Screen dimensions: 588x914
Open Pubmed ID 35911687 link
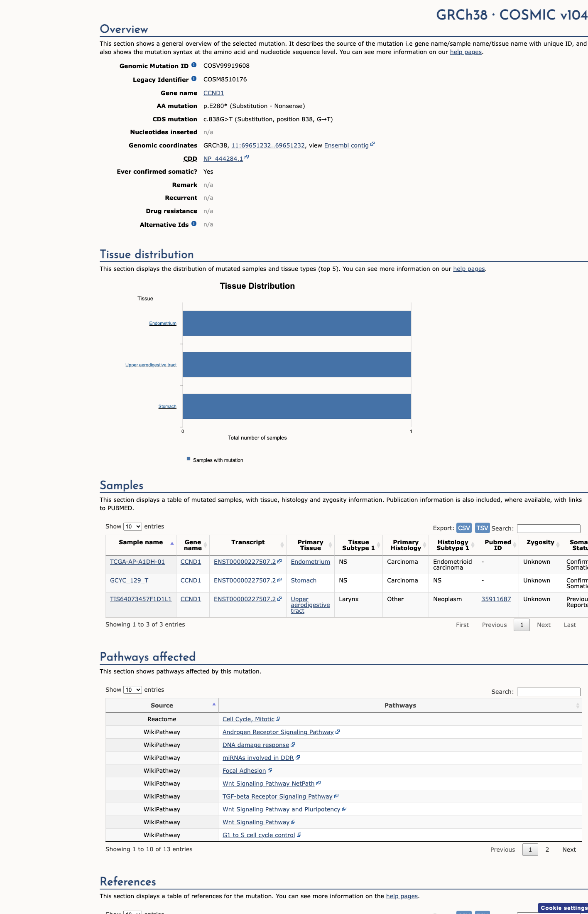[x=496, y=599]
